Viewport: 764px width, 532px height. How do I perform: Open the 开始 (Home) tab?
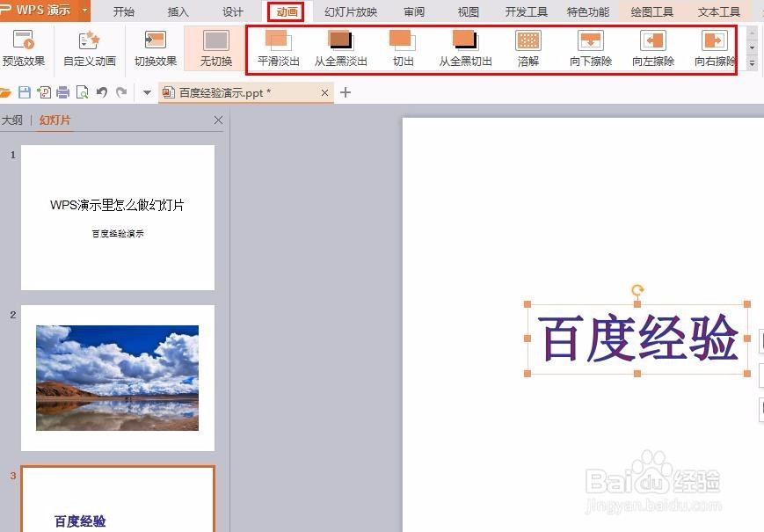123,11
